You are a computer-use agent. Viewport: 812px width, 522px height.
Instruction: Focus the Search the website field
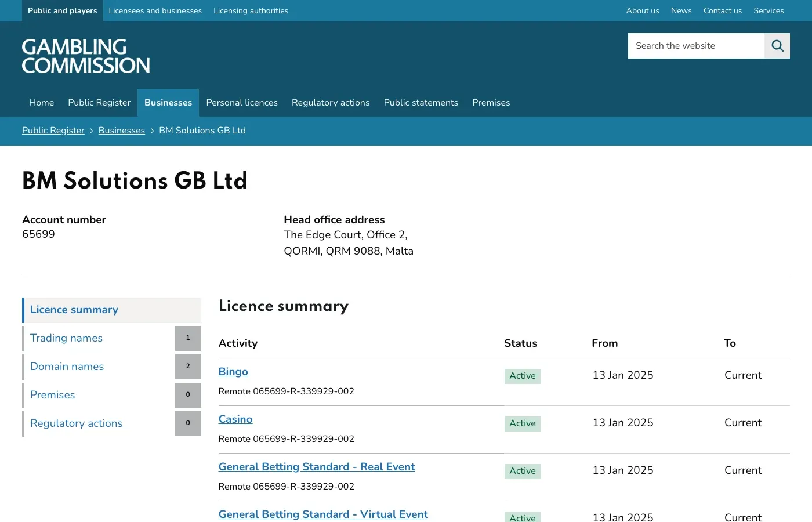tap(696, 46)
